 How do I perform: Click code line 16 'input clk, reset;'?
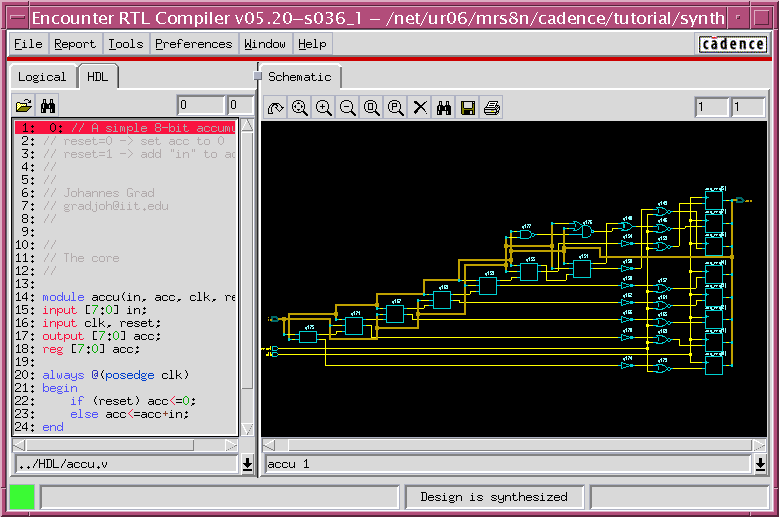102,323
